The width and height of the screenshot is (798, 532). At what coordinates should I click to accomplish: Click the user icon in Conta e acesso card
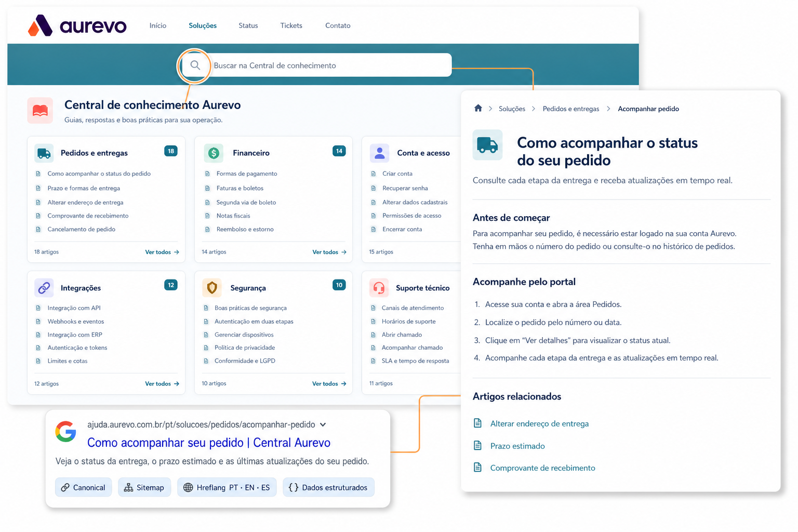380,153
